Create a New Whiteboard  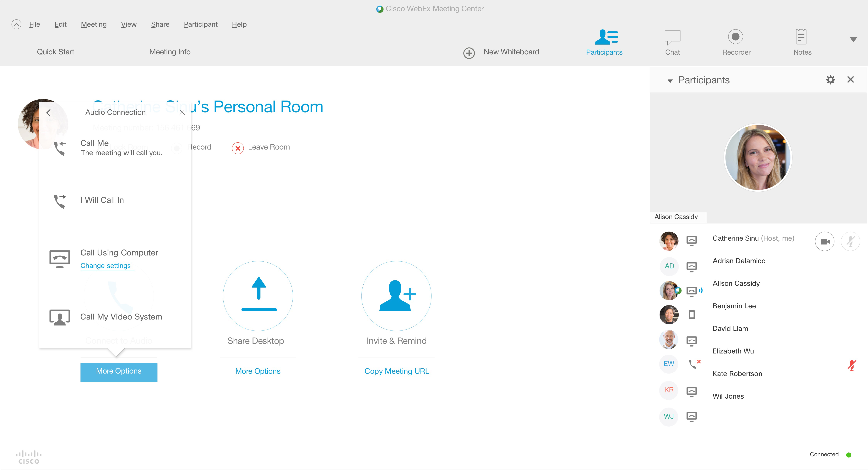(x=469, y=53)
